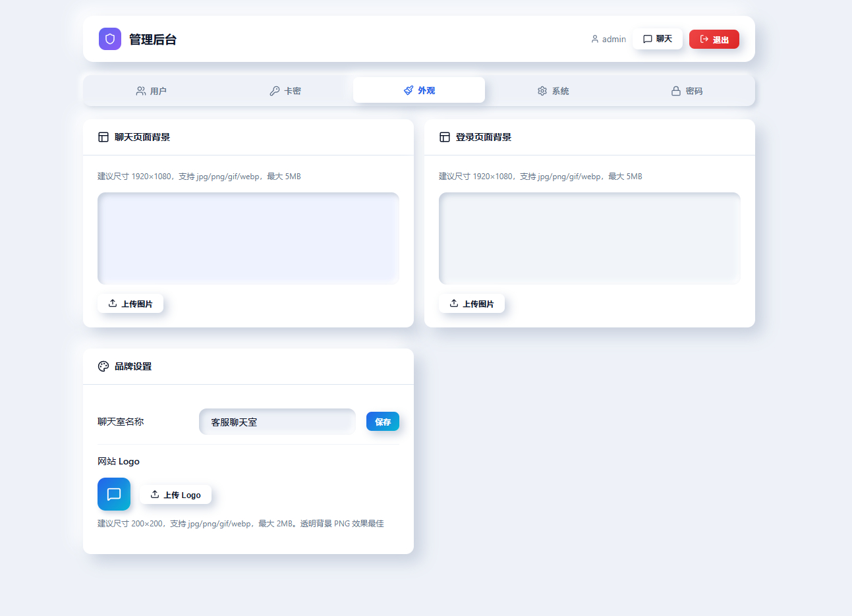Click the size hint under 登录页面背景
Viewport: 852px width, 616px height.
540,177
